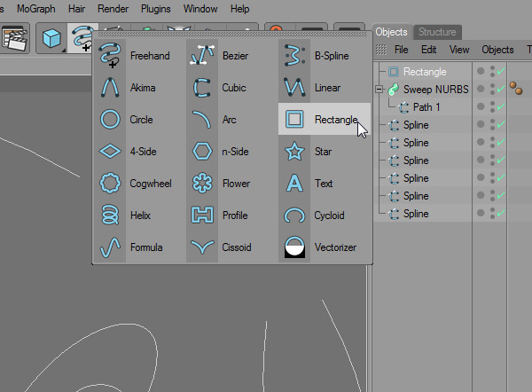
Task: Create a Cissoid spline
Action: (231, 247)
